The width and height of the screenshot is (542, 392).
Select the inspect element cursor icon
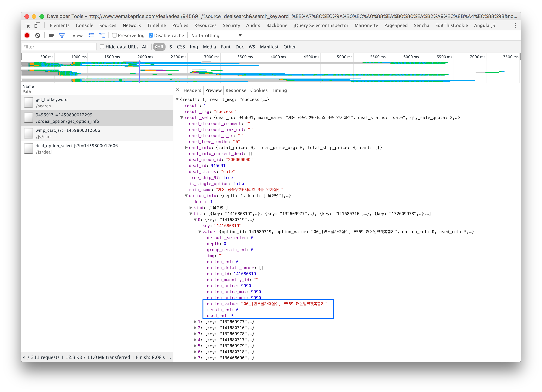click(27, 25)
